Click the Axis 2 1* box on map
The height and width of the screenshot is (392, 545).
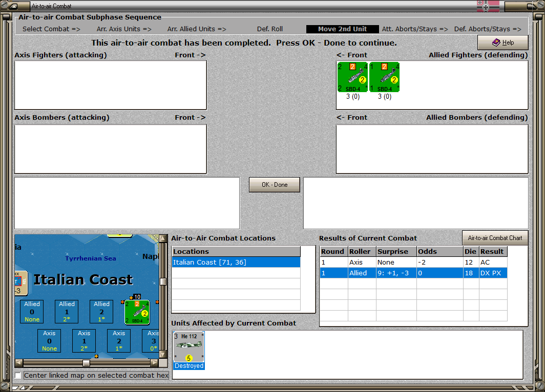point(119,341)
